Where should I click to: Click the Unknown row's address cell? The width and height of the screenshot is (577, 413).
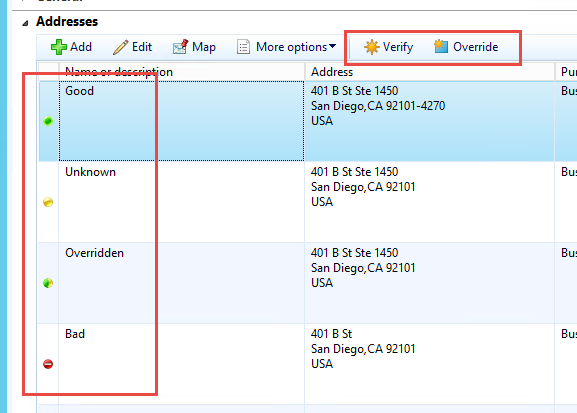[429, 202]
